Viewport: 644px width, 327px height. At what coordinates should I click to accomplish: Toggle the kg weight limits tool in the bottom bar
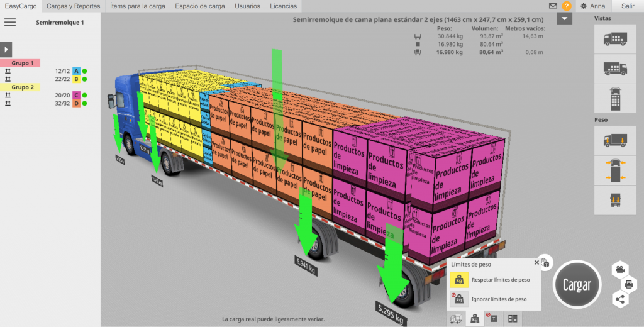point(475,318)
